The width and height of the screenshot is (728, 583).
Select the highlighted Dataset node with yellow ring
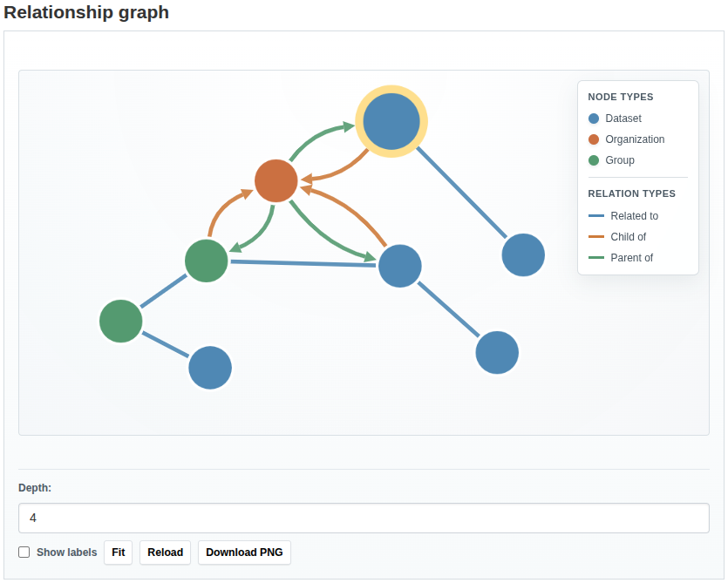(391, 121)
